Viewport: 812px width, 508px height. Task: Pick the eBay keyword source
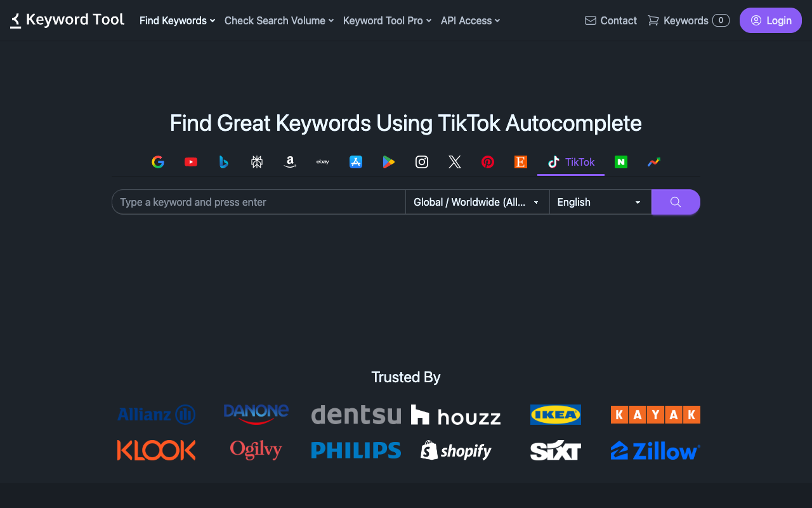[323, 162]
